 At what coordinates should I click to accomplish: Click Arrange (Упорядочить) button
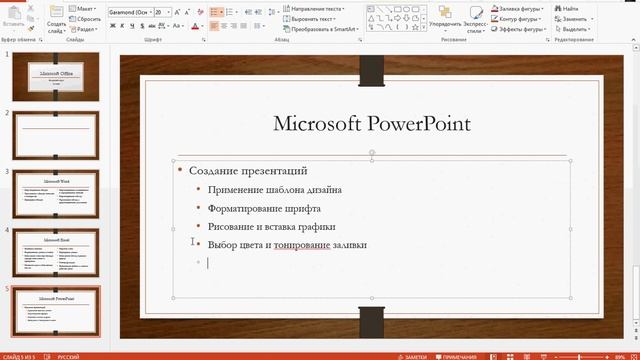(x=445, y=20)
